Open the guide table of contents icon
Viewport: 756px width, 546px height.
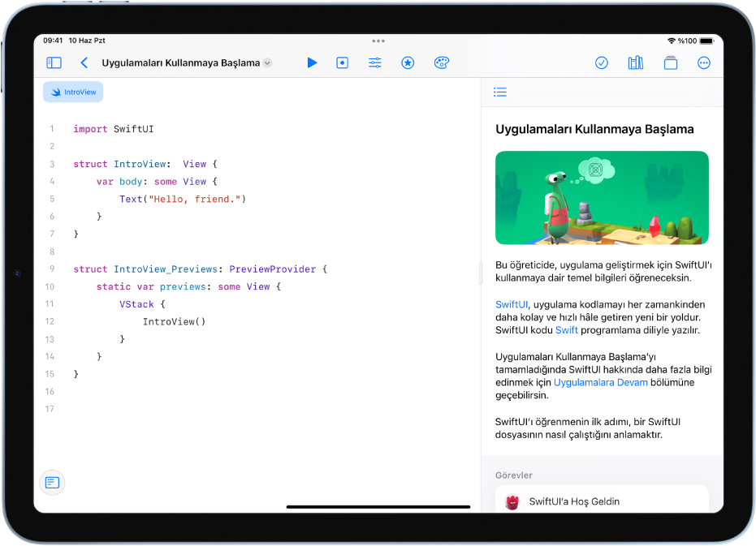tap(500, 92)
